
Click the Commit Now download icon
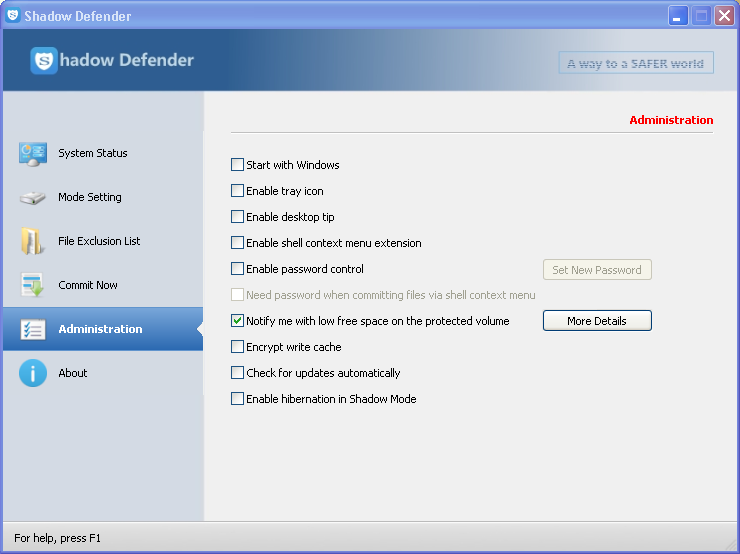pyautogui.click(x=32, y=285)
